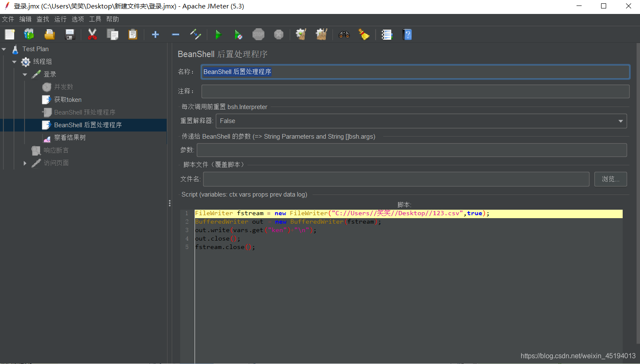
Task: Click the Copy icon in the toolbar
Action: coord(113,34)
